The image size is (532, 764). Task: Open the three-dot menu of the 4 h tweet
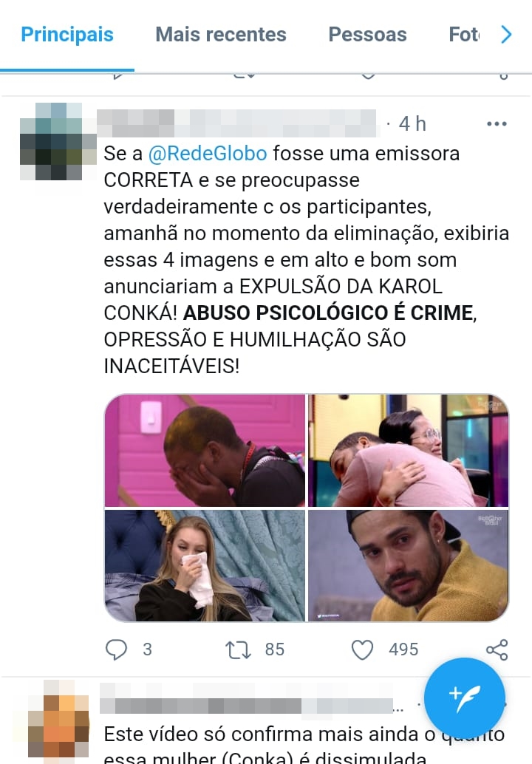(497, 123)
